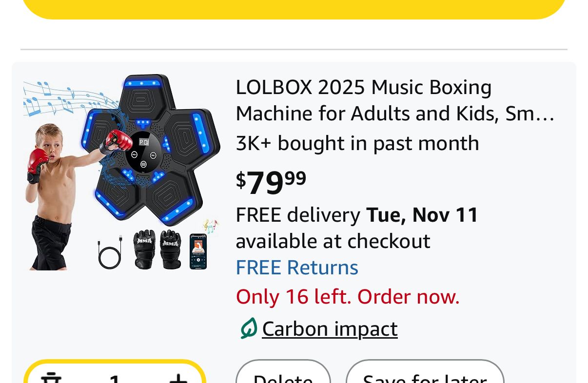Screen dimensions: 588x383
Task: Click the trash icon in quantity stepper
Action: pyautogui.click(x=51, y=378)
